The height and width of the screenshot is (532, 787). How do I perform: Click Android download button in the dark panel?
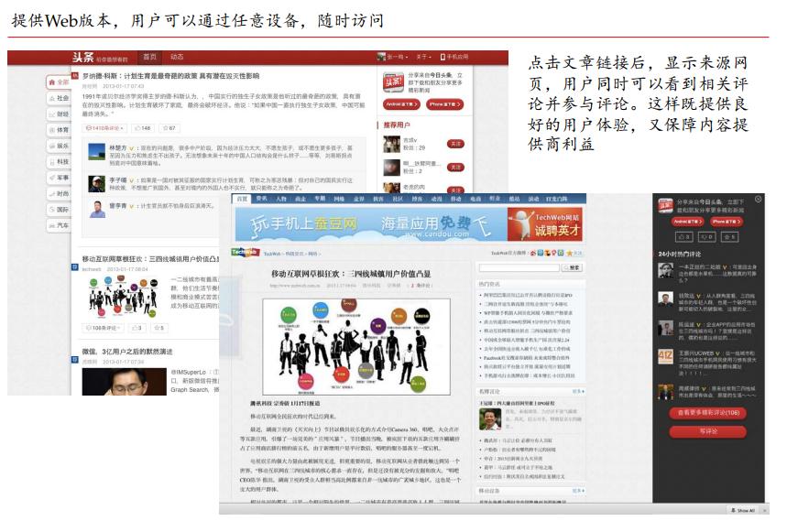tap(687, 221)
